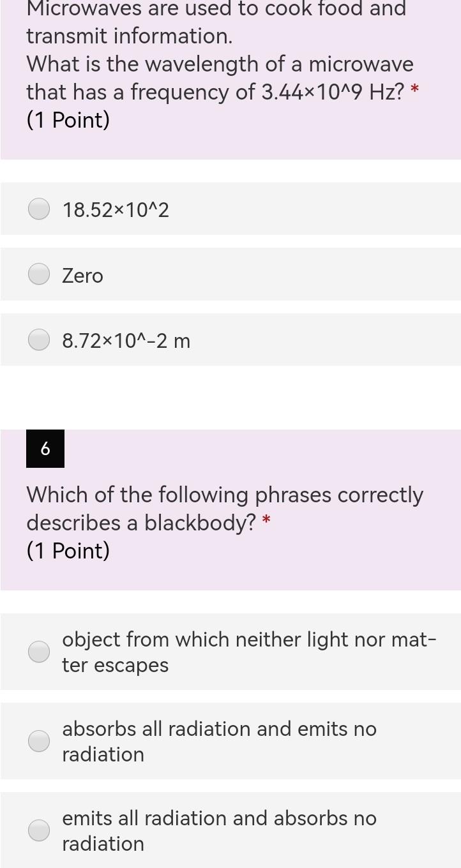Select radio circle for neither light nor matter escapes
This screenshot has height=868, width=461.
click(40, 652)
